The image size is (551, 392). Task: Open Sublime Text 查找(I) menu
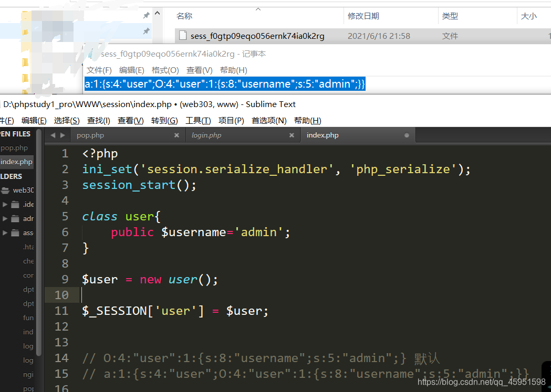98,121
